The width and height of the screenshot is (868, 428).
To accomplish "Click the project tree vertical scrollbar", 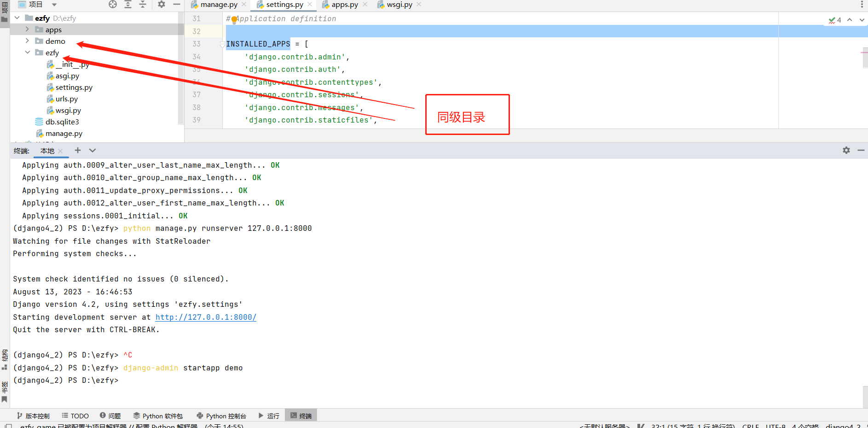I will coord(181,69).
